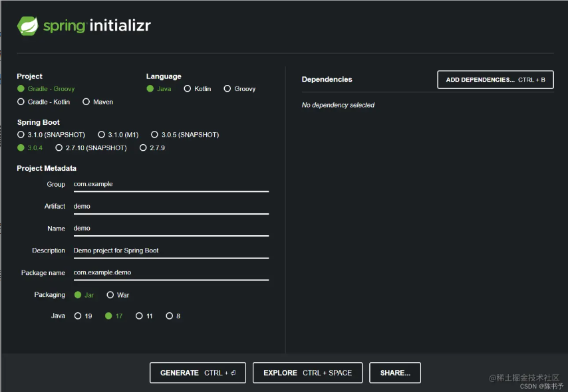Choose Spring Boot 2.7.9 version
Viewport: 568px width, 392px height.
[152, 147]
